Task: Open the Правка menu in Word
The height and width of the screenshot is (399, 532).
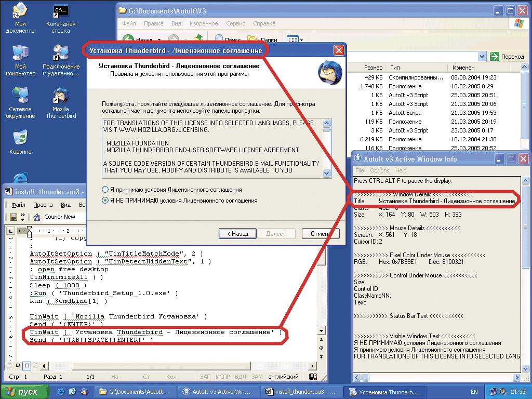Action: point(43,205)
